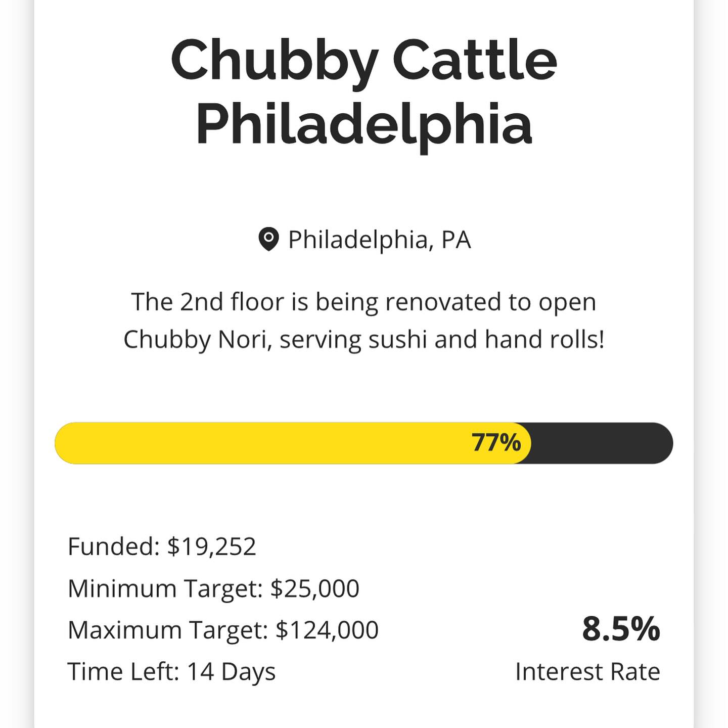
Task: Click the bold 8.5% rate figure
Action: point(621,629)
